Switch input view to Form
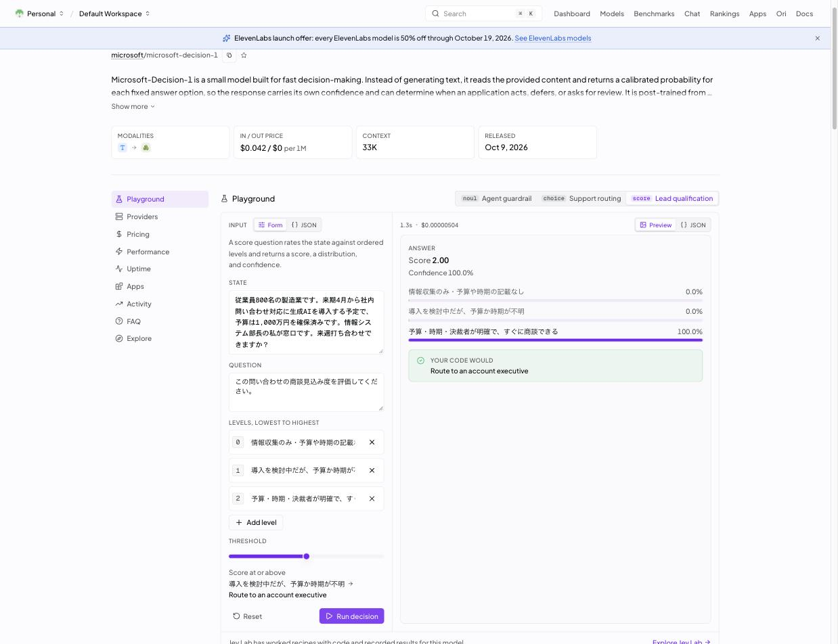The height and width of the screenshot is (644, 838). (271, 225)
